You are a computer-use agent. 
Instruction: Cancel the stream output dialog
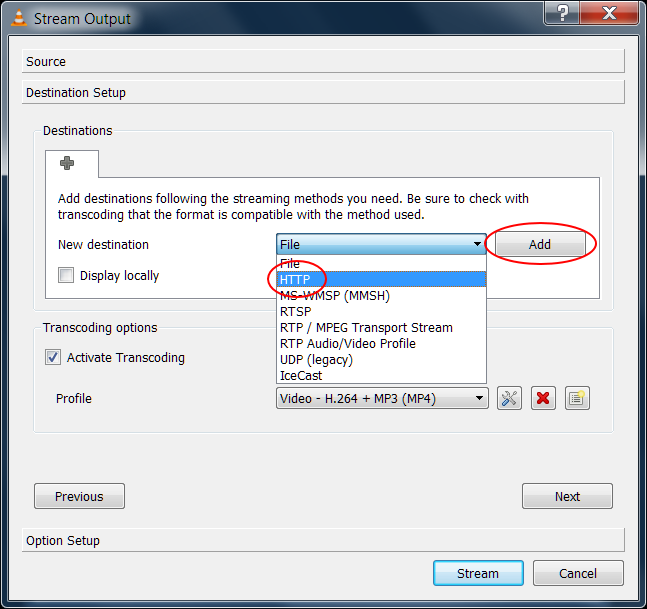[x=578, y=573]
